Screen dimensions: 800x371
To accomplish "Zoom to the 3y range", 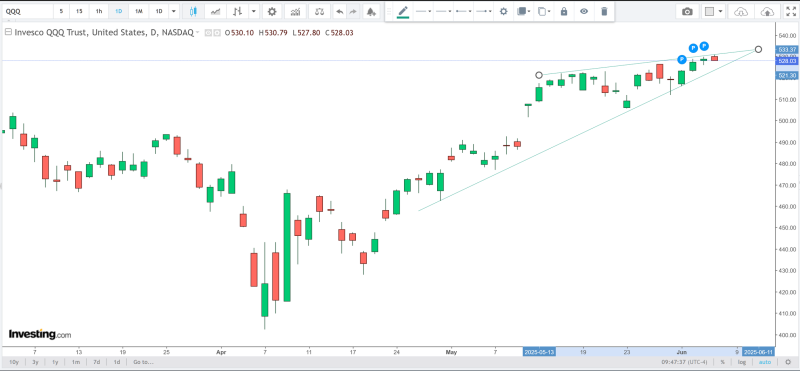I will pos(35,362).
